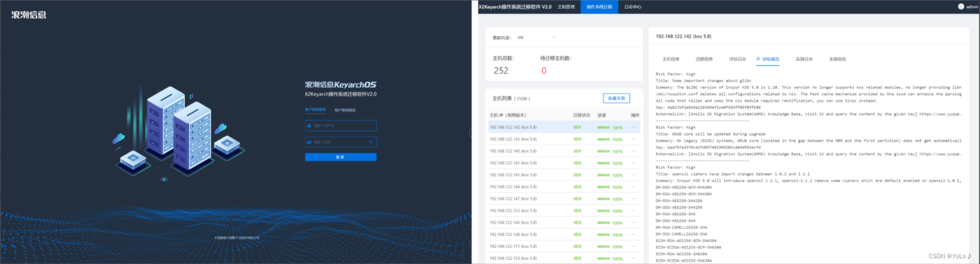Switch to the 迁移信息 tab
The width and height of the screenshot is (980, 264).
[704, 59]
